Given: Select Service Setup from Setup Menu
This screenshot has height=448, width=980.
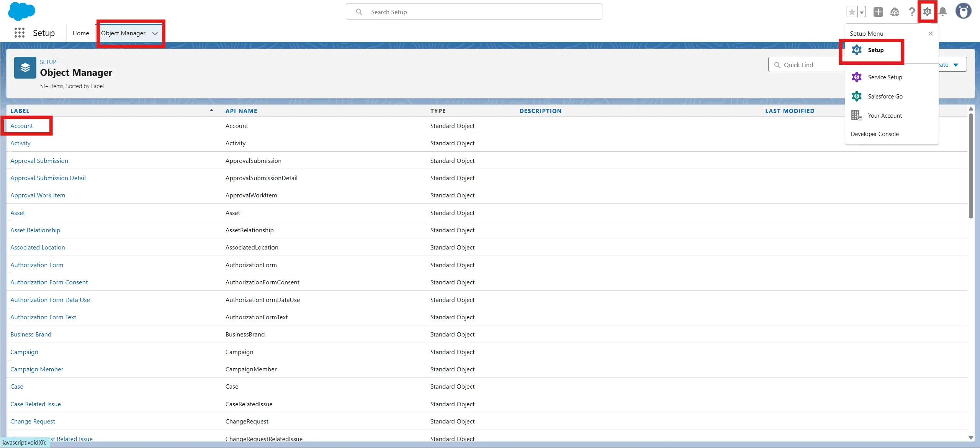Looking at the screenshot, I should (885, 77).
